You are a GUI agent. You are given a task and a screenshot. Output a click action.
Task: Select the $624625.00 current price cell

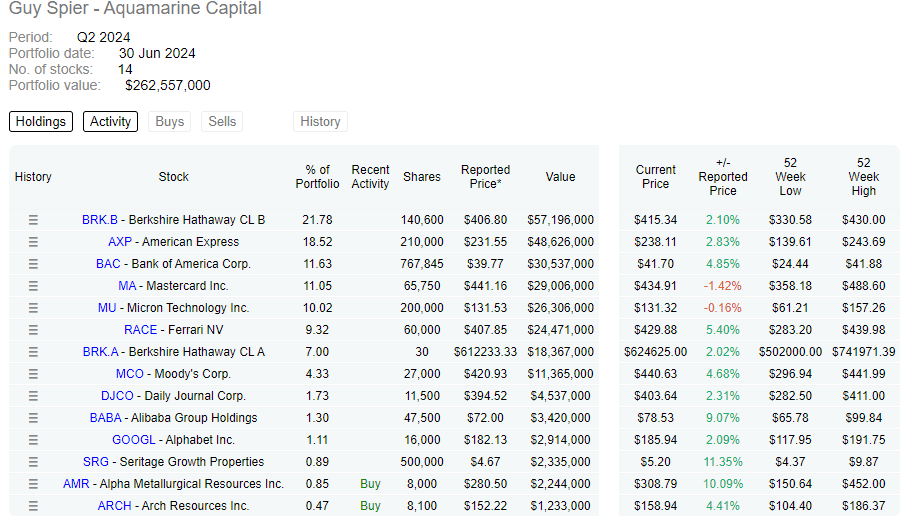tap(656, 352)
